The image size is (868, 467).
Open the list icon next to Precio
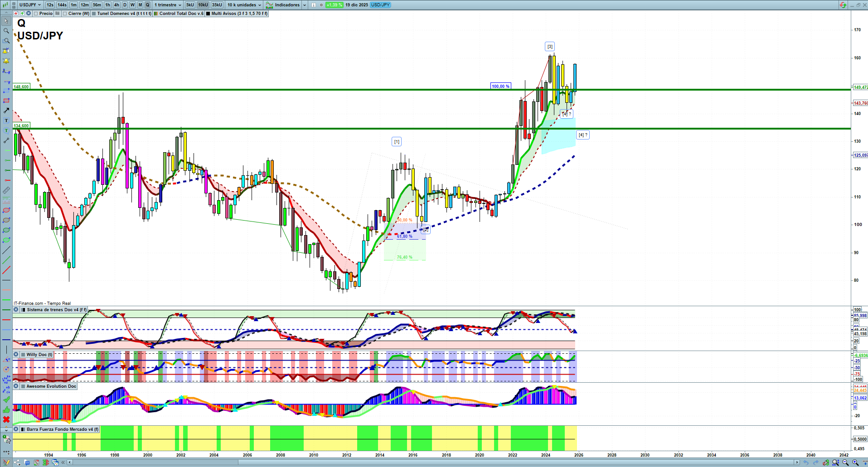click(57, 14)
